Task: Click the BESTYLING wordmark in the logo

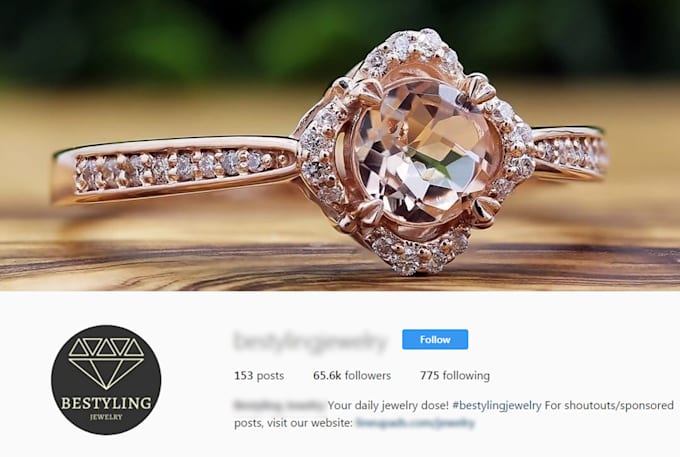Action: point(106,403)
